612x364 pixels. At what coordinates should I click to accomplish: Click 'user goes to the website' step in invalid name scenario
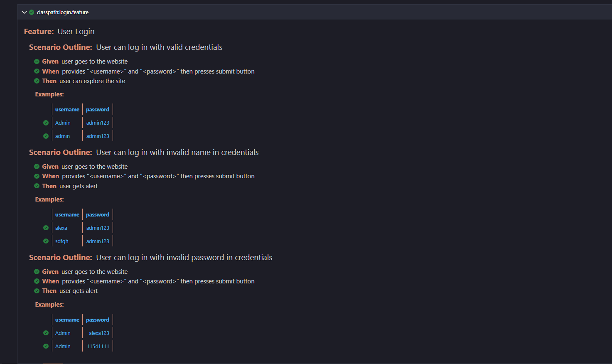tap(95, 167)
